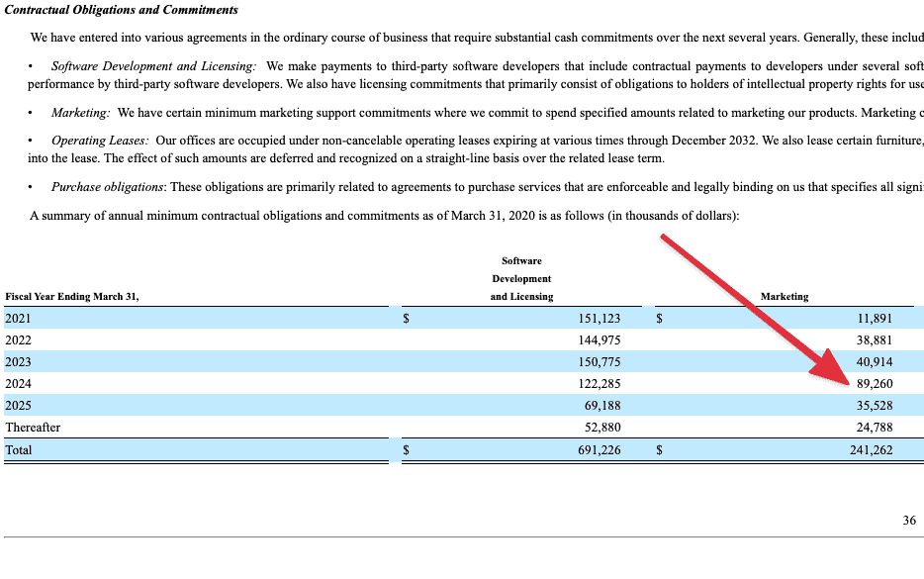Click the 89,260 marketing value

click(875, 383)
